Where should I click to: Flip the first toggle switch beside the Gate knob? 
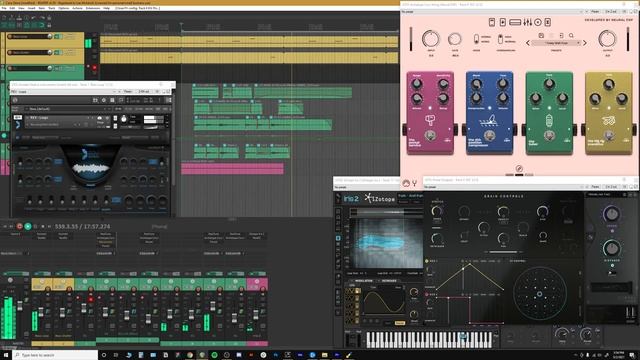(476, 39)
